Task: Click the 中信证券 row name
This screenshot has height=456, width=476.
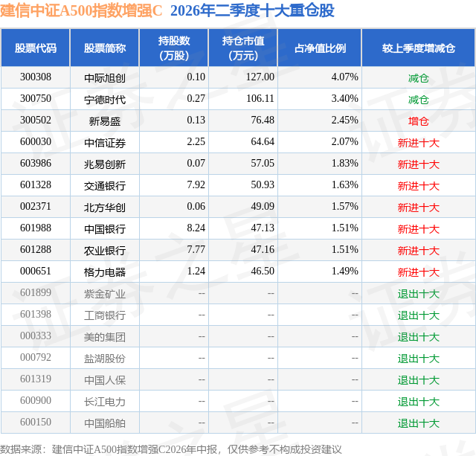Action: pos(105,142)
